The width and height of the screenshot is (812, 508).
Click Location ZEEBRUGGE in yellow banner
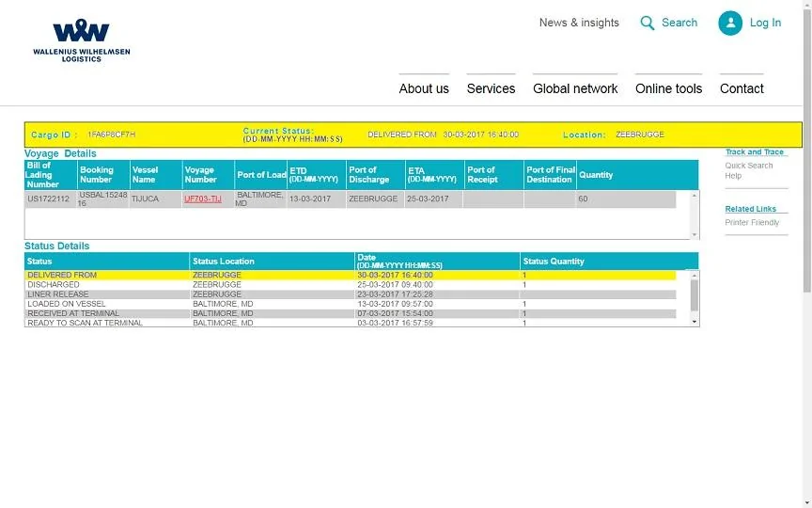tap(640, 135)
